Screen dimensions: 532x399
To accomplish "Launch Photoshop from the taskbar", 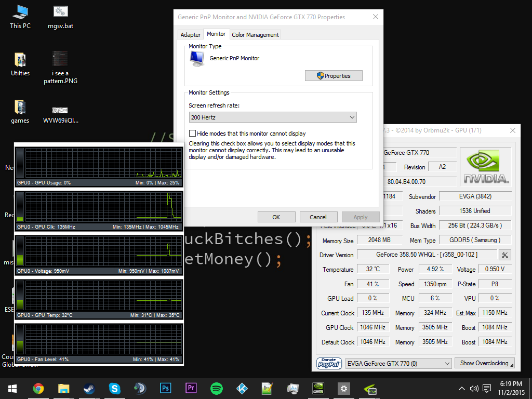I will click(x=165, y=388).
